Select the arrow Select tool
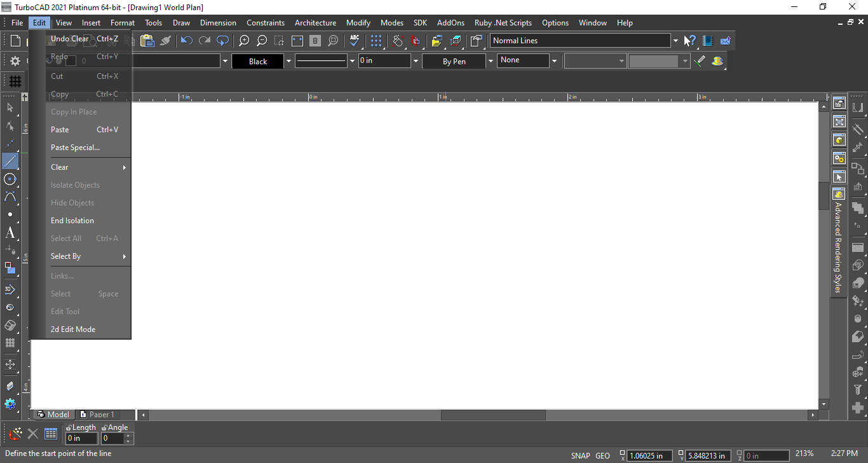 tap(10, 107)
